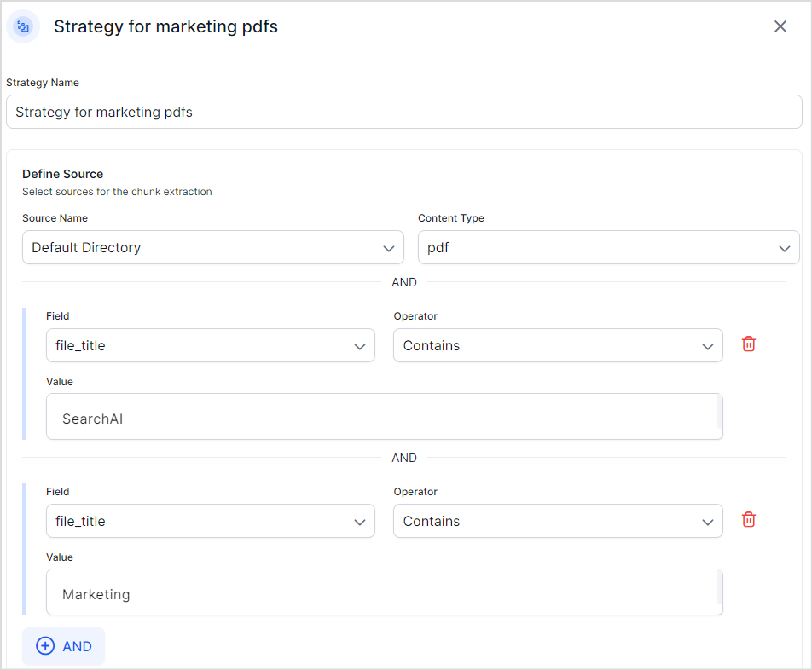Open the Source Name dropdown
Screen dimensions: 812x670
point(212,247)
